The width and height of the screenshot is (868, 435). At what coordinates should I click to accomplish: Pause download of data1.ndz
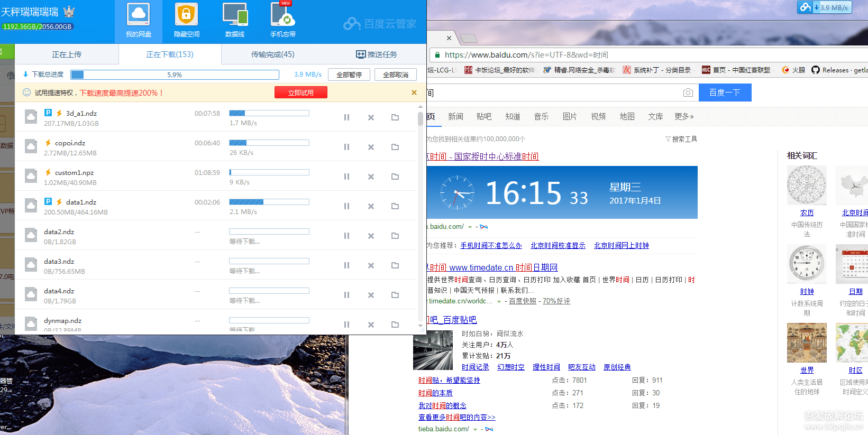[x=346, y=206]
